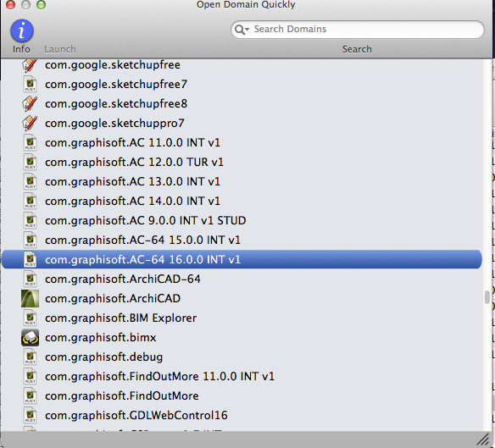Select com.graphisoft.ArchiCAD-64 text
This screenshot has width=495, height=448.
coord(123,279)
